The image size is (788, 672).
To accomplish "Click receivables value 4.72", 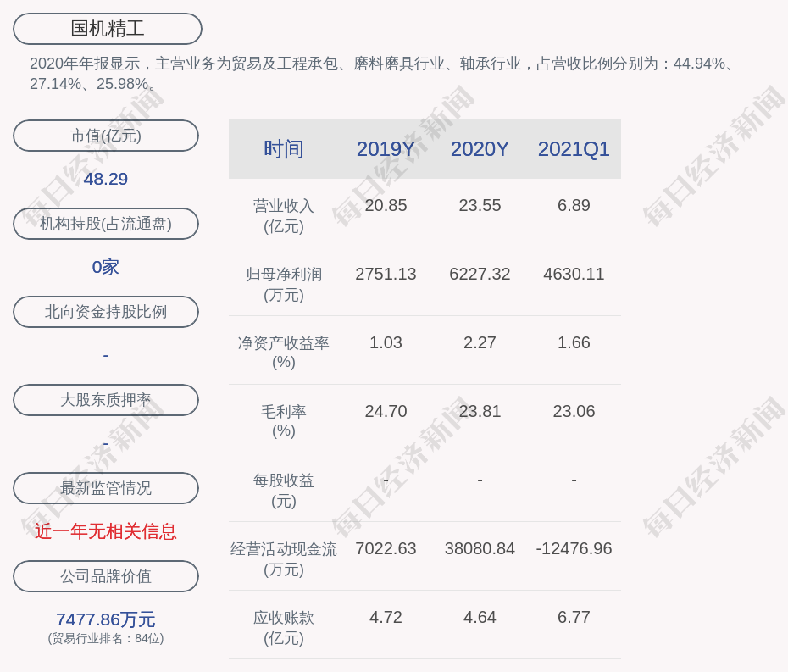I will (x=386, y=617).
